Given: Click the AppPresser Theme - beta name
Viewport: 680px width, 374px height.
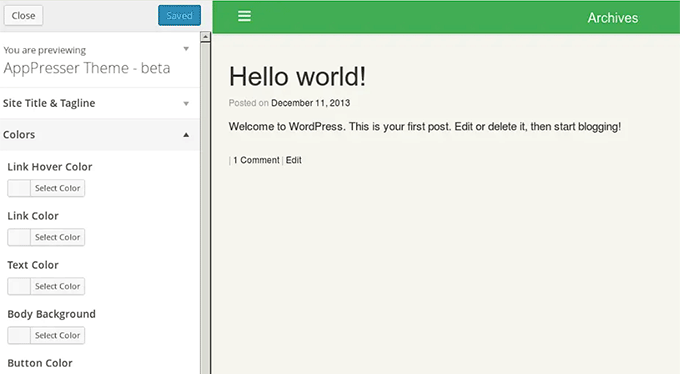Looking at the screenshot, I should 87,68.
